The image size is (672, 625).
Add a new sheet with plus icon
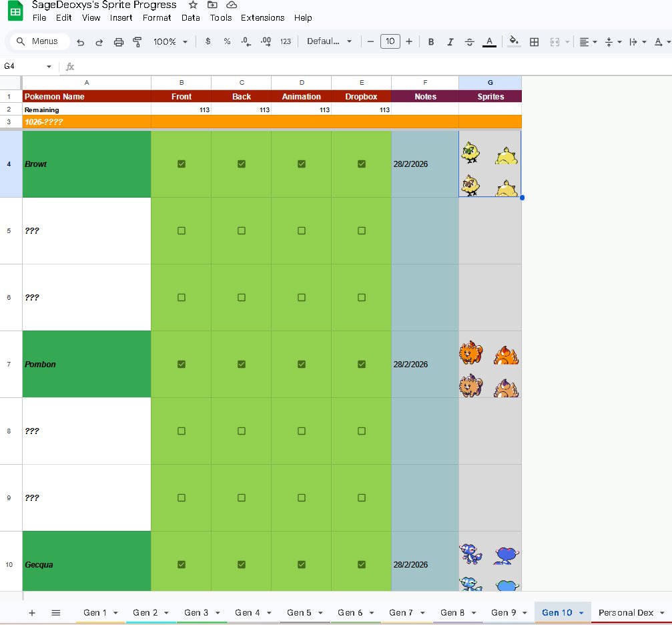tap(32, 613)
